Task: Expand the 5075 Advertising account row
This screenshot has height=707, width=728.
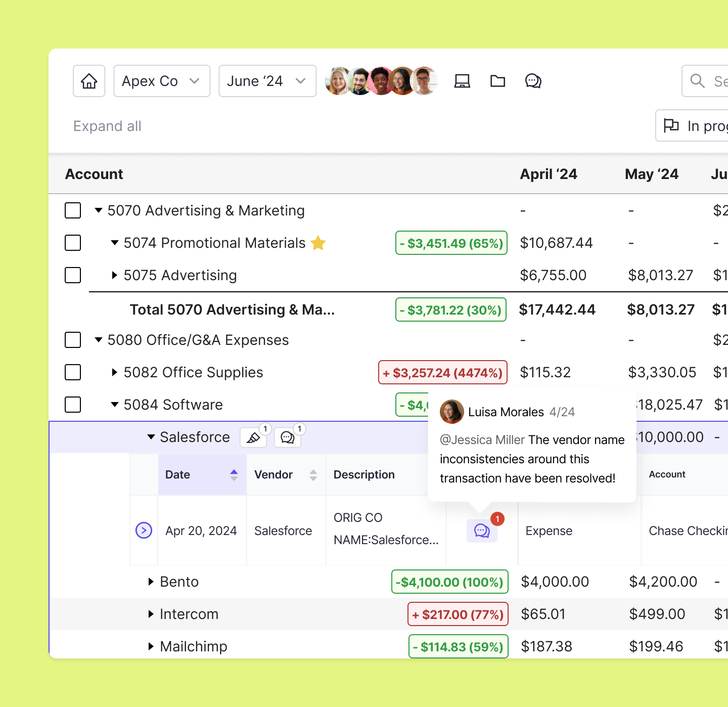Action: point(114,275)
